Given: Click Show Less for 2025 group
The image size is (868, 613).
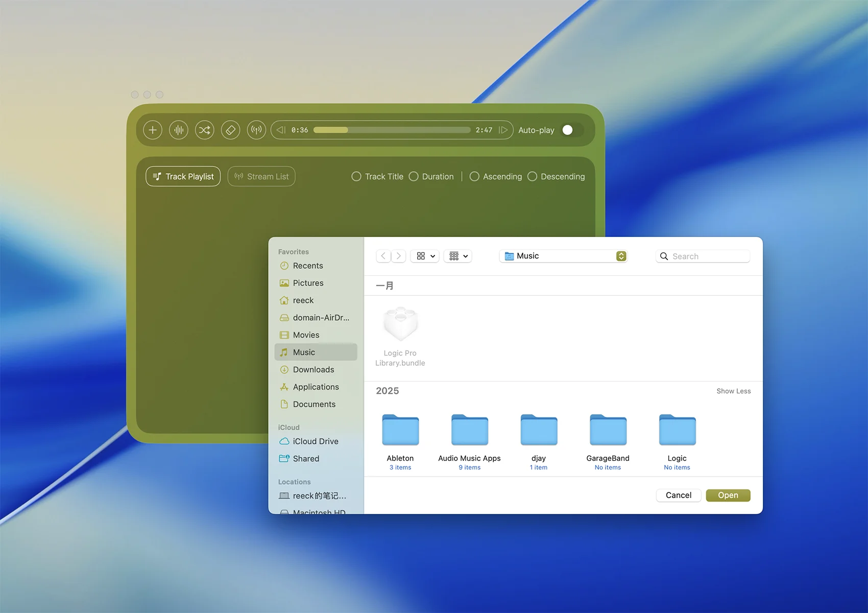Looking at the screenshot, I should pyautogui.click(x=733, y=391).
